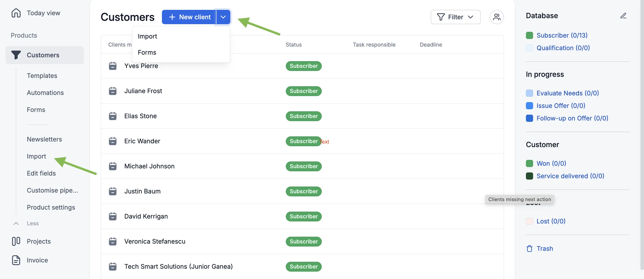
Task: Open Edit fields in the sidebar
Action: 41,173
